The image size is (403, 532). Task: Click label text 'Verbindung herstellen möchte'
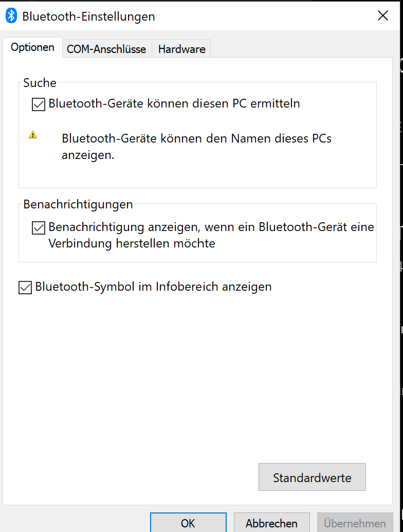pos(132,243)
